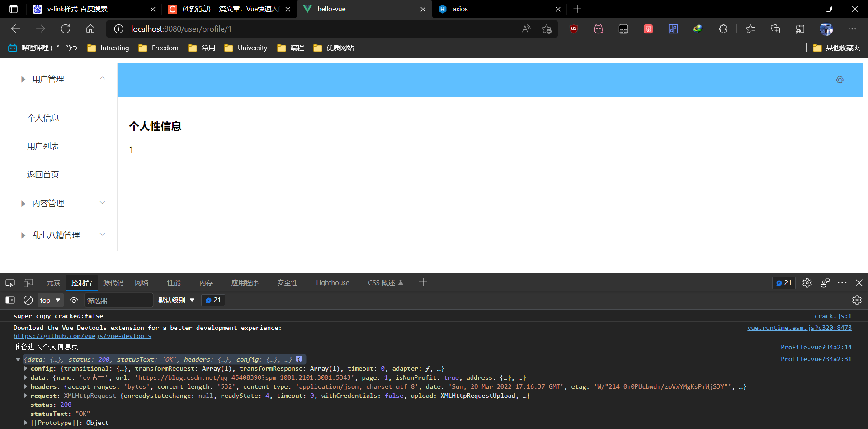Open the user profile avatar
The height and width of the screenshot is (429, 868).
(x=826, y=29)
